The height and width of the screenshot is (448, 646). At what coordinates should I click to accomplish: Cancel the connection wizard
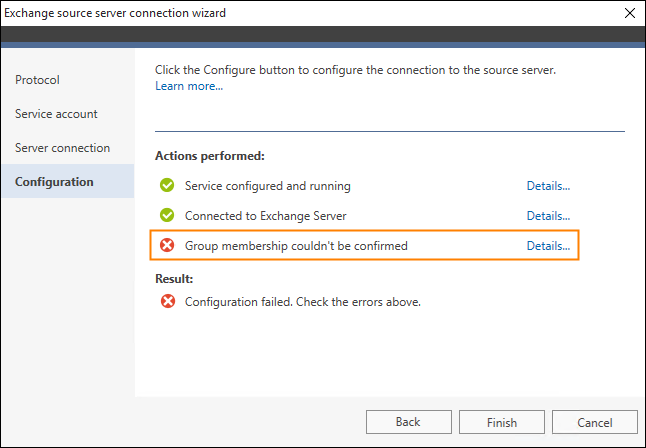tap(595, 422)
